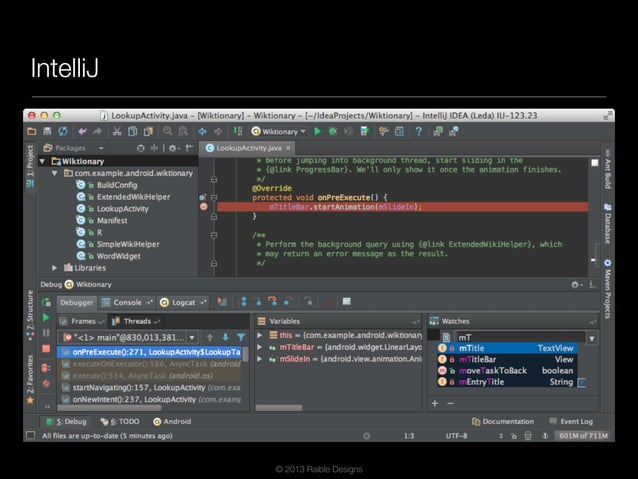Click the plus icon to add watch
This screenshot has height=479, width=638.
coord(435,403)
